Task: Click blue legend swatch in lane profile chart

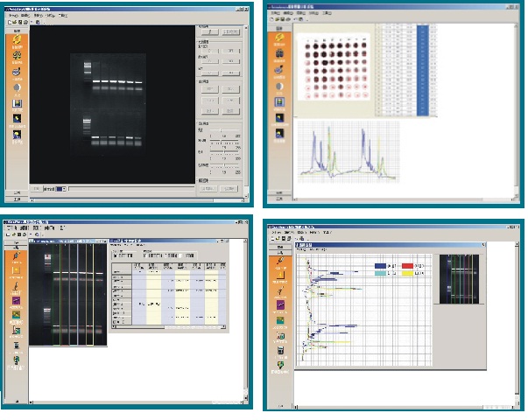Action: [380, 266]
